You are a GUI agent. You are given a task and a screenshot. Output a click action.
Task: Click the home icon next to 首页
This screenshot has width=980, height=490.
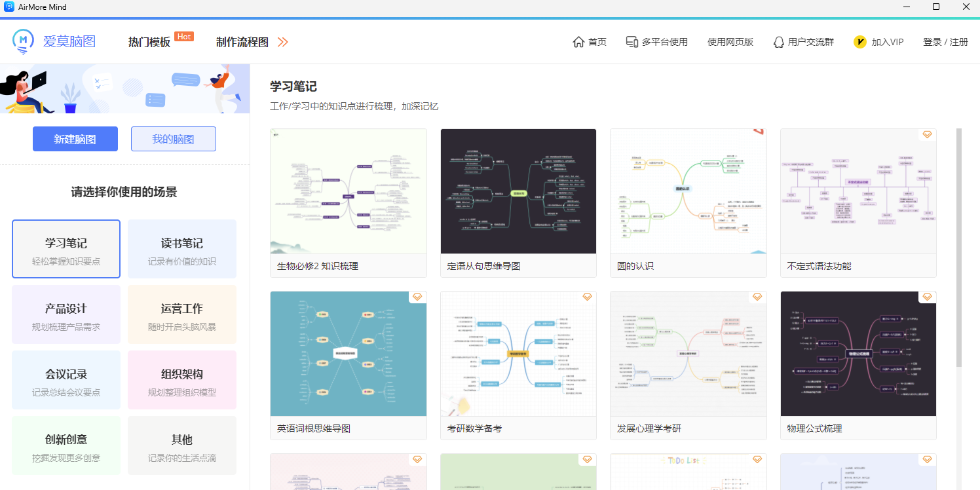578,42
